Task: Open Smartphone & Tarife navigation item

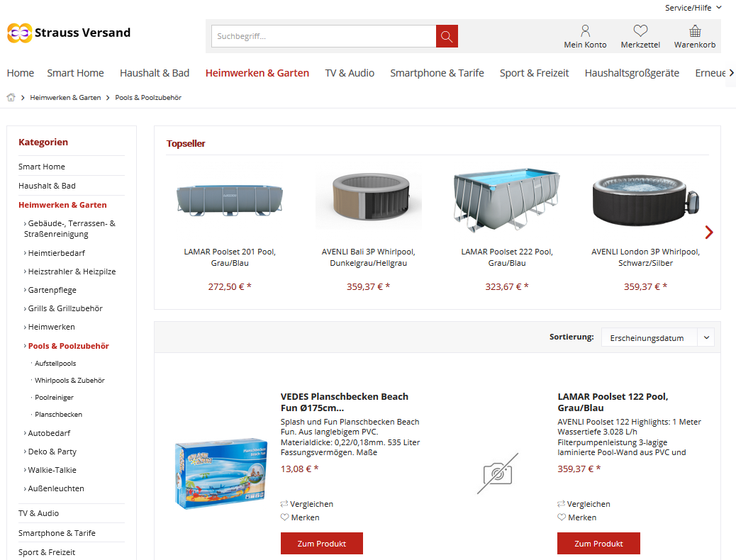Action: tap(437, 73)
